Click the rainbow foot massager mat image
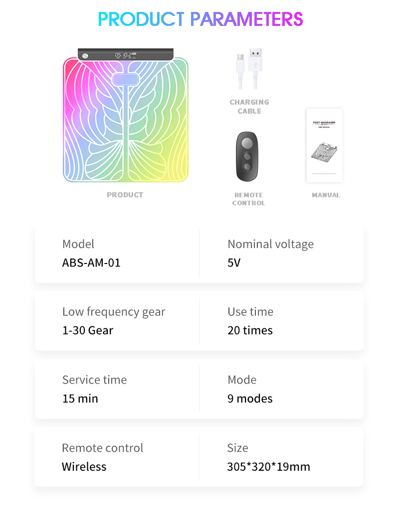 [x=125, y=116]
